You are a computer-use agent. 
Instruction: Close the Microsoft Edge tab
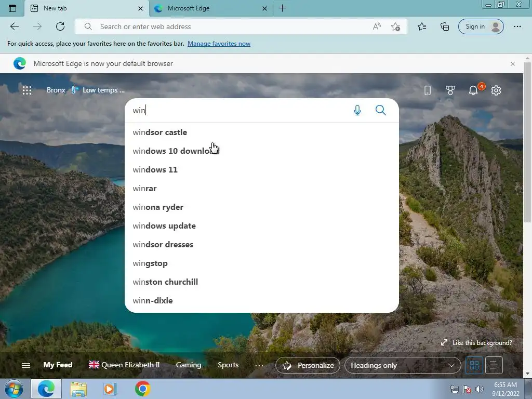coord(264,9)
